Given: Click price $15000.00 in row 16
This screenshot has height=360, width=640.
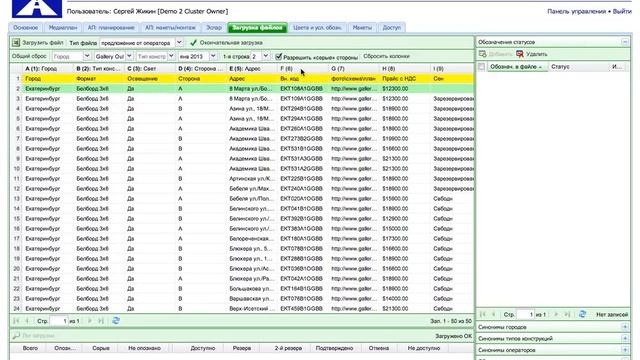Looking at the screenshot, I should (x=395, y=229).
